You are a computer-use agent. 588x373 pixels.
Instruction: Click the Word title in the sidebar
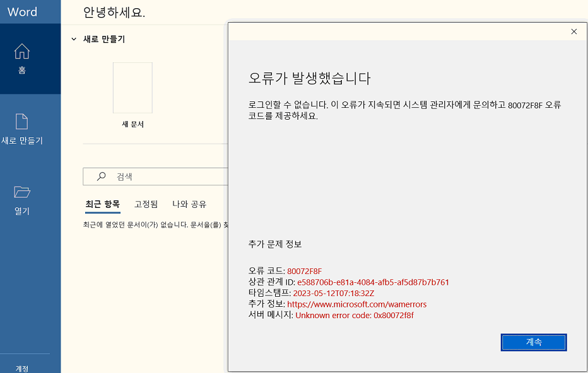23,12
